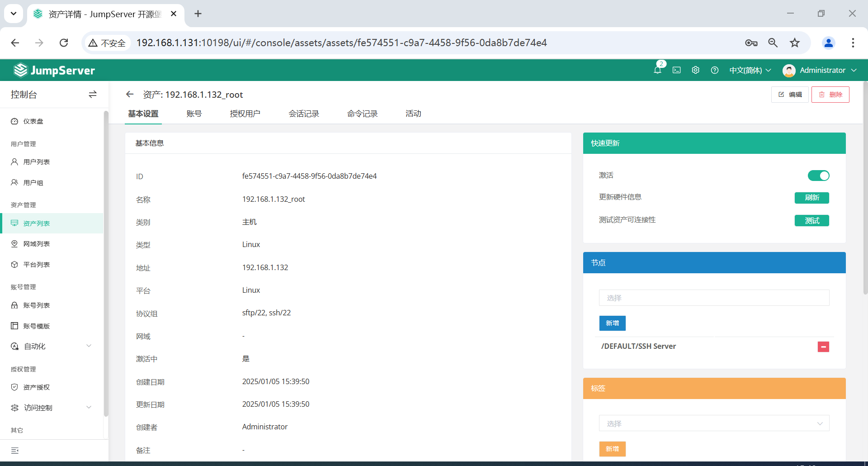Viewport: 868px width, 466px height.
Task: Expand the 访问控制 sidebar menu
Action: (52, 408)
